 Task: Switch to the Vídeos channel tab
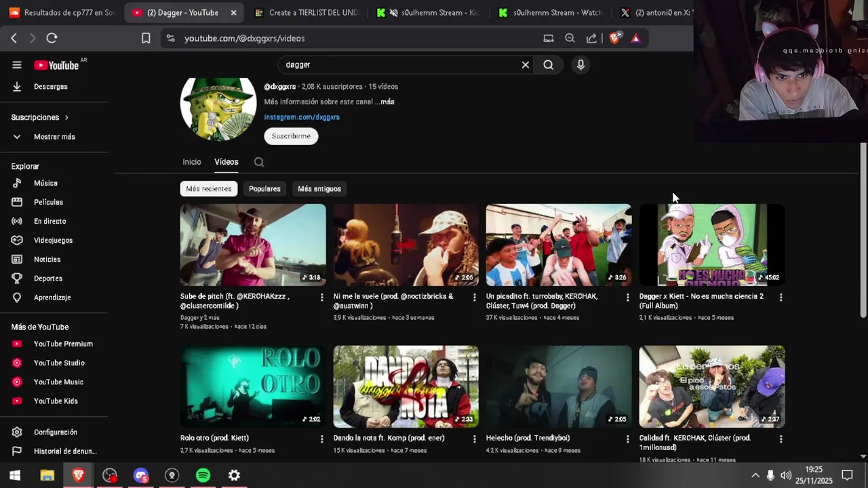[226, 162]
